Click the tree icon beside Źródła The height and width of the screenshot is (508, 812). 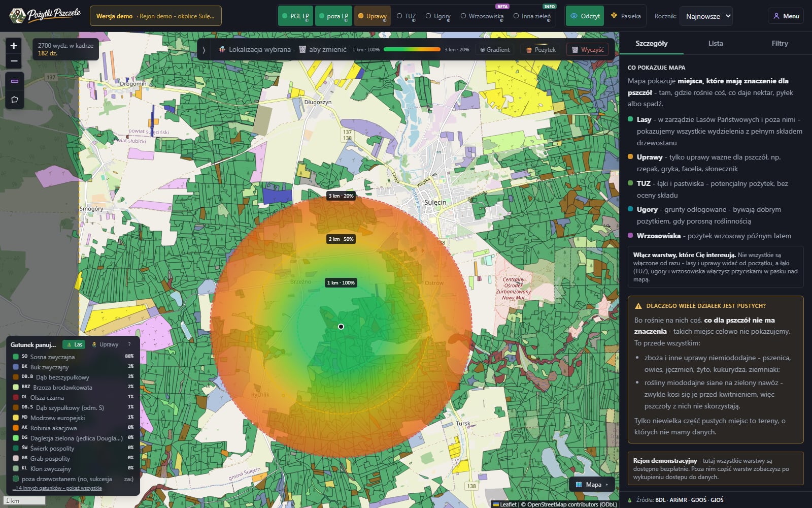(630, 500)
